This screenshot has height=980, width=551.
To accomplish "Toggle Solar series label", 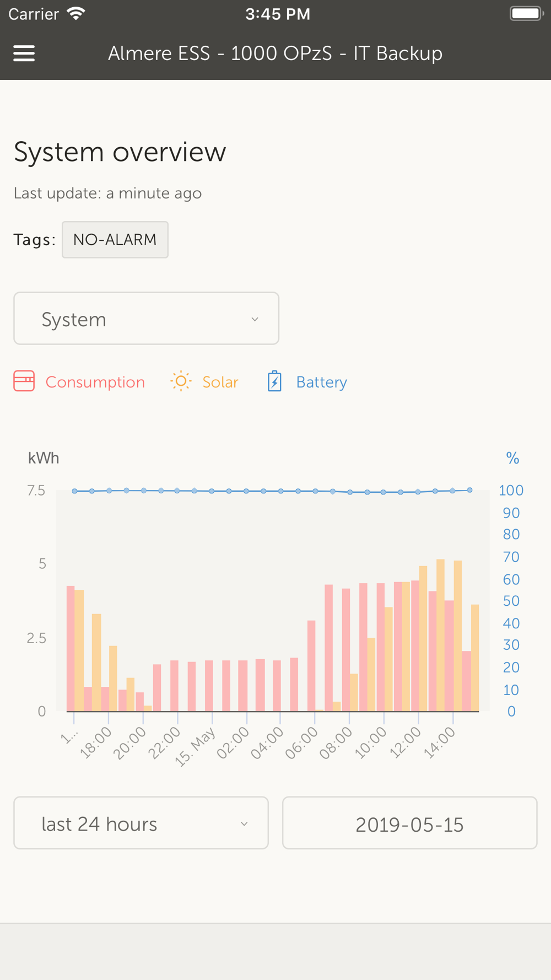I will 220,382.
